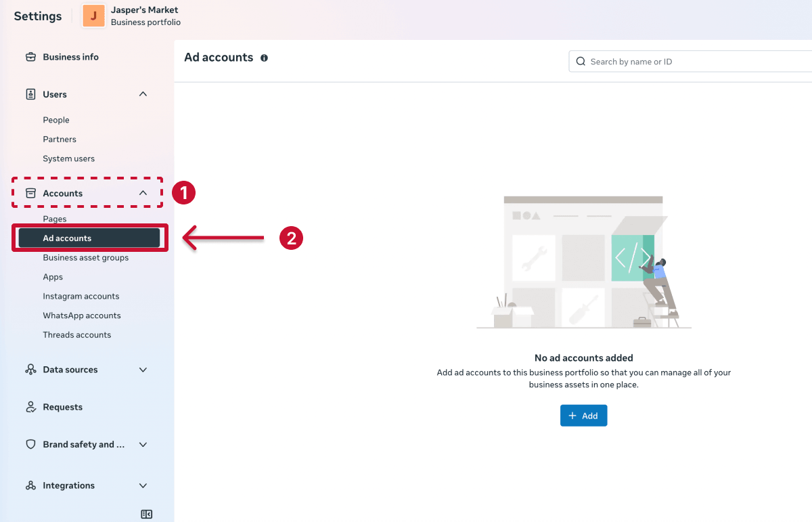Expand the Data sources section
The width and height of the screenshot is (812, 522).
(143, 370)
